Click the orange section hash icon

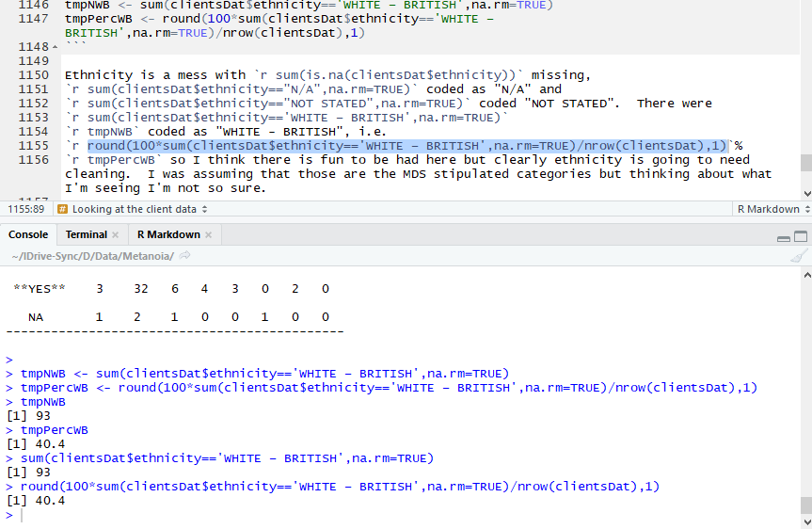[63, 209]
